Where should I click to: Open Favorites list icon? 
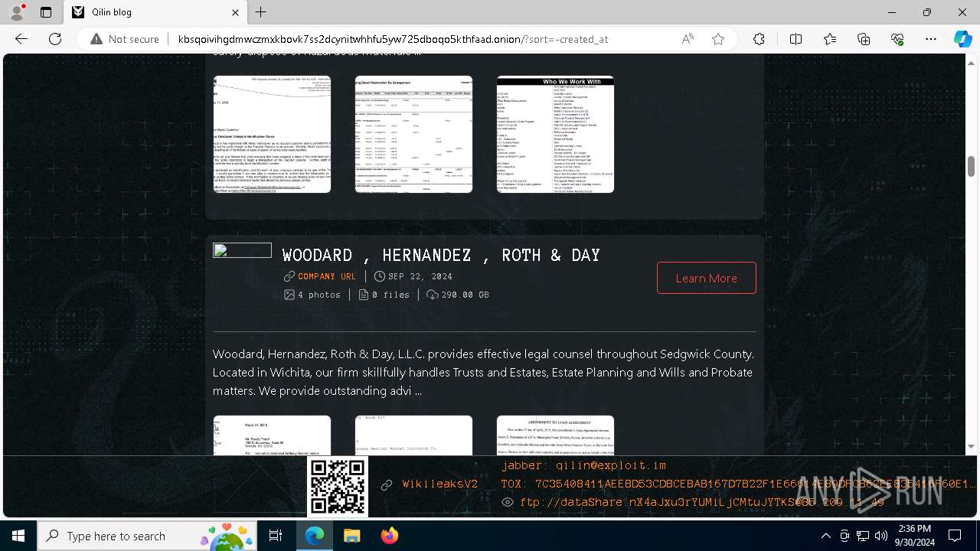pos(830,39)
